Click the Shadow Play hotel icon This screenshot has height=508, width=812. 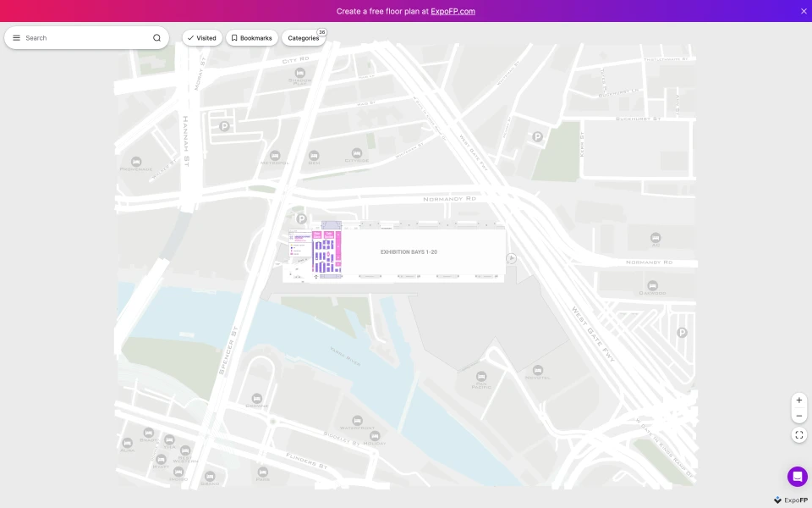pyautogui.click(x=299, y=73)
